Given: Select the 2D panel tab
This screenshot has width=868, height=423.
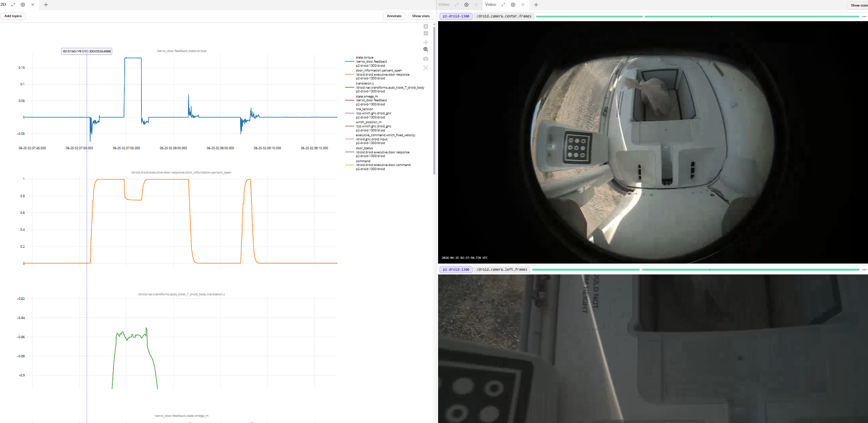Looking at the screenshot, I should tap(3, 5).
